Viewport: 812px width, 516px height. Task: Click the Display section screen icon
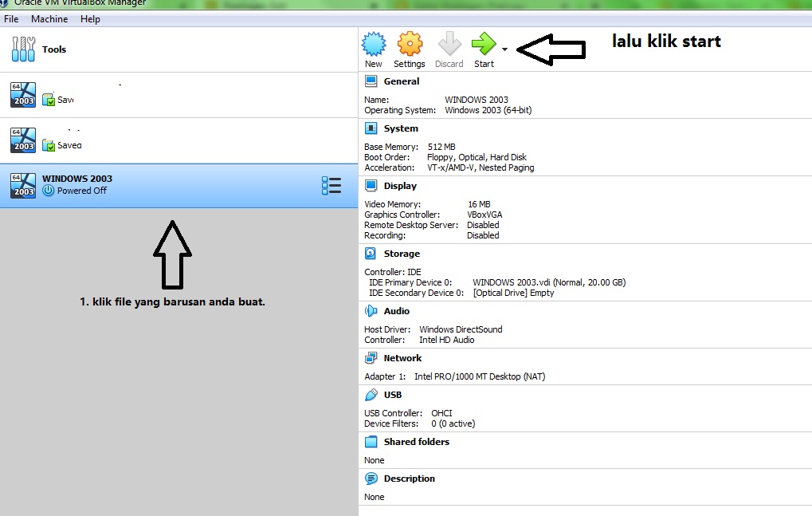click(x=371, y=186)
